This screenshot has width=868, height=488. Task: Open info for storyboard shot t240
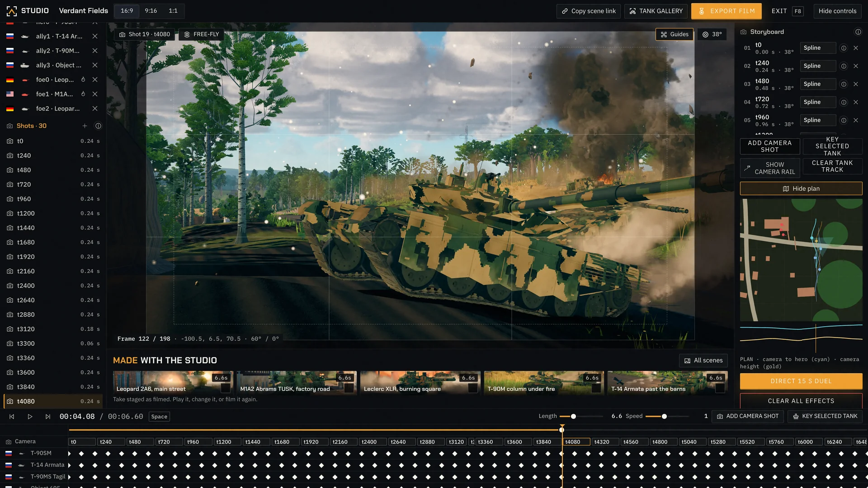point(844,66)
